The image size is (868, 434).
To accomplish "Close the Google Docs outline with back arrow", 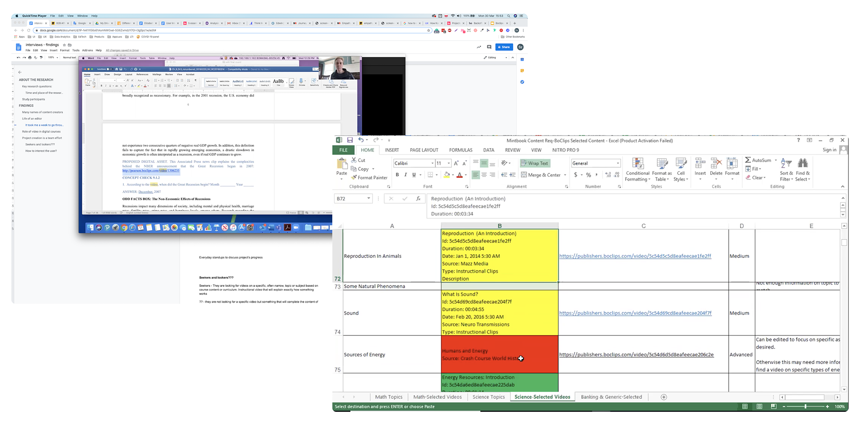I will [x=20, y=72].
